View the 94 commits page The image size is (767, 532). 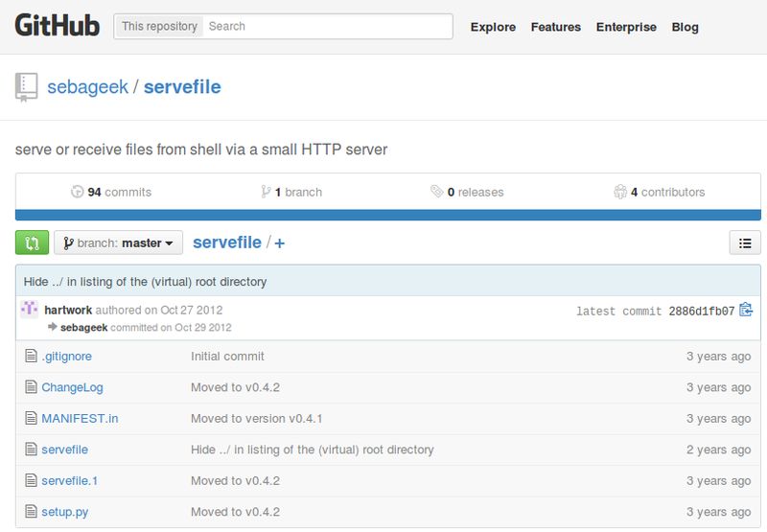pos(111,192)
